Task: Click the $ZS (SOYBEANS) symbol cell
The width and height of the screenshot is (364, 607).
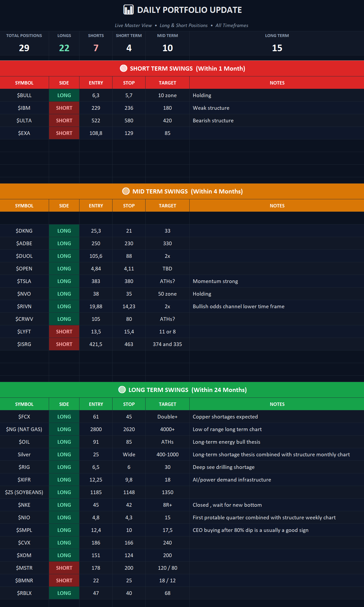Action: [x=24, y=492]
